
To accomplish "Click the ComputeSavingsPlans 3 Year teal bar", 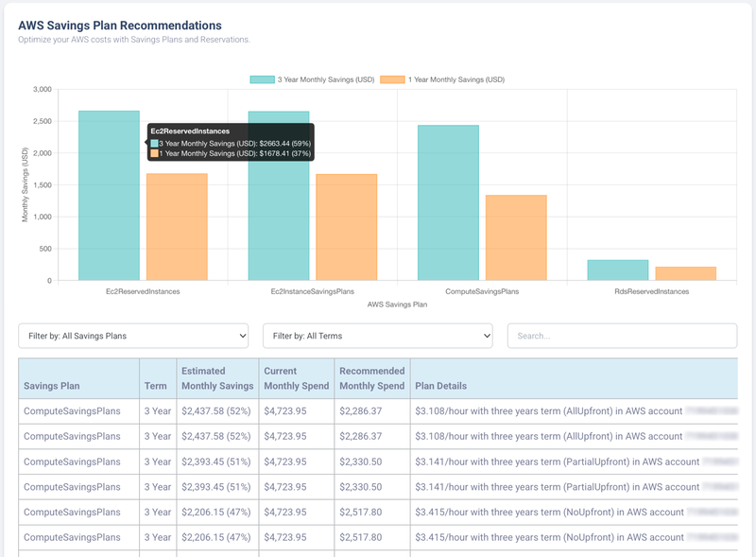I will [448, 202].
